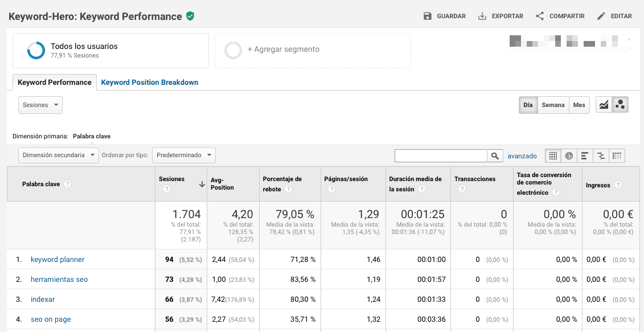Expand the Dimensión secundaria dropdown
Image resolution: width=644 pixels, height=332 pixels.
point(58,155)
